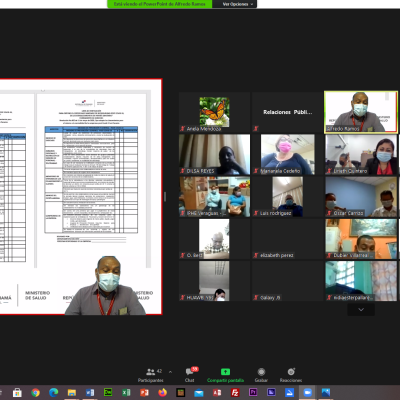Open Excel from taskbar
400x400 pixels.
(x=126, y=393)
